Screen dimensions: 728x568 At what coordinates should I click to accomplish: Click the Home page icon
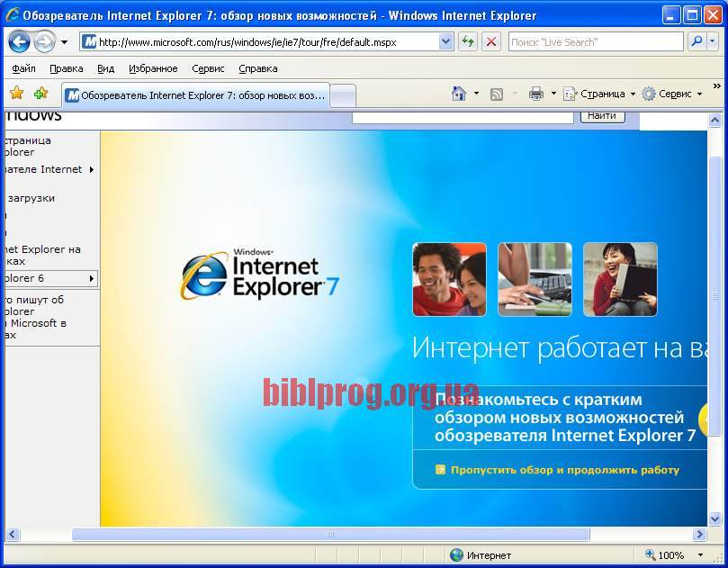click(x=459, y=94)
